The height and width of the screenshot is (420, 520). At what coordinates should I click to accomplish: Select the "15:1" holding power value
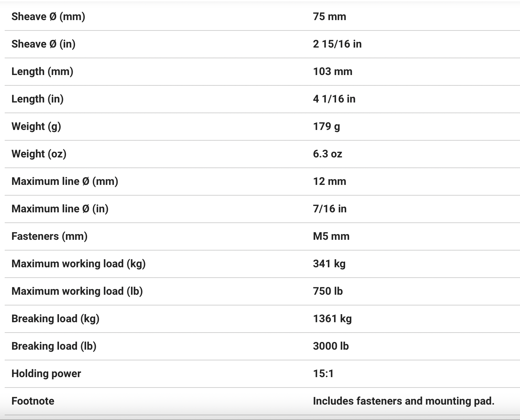323,373
